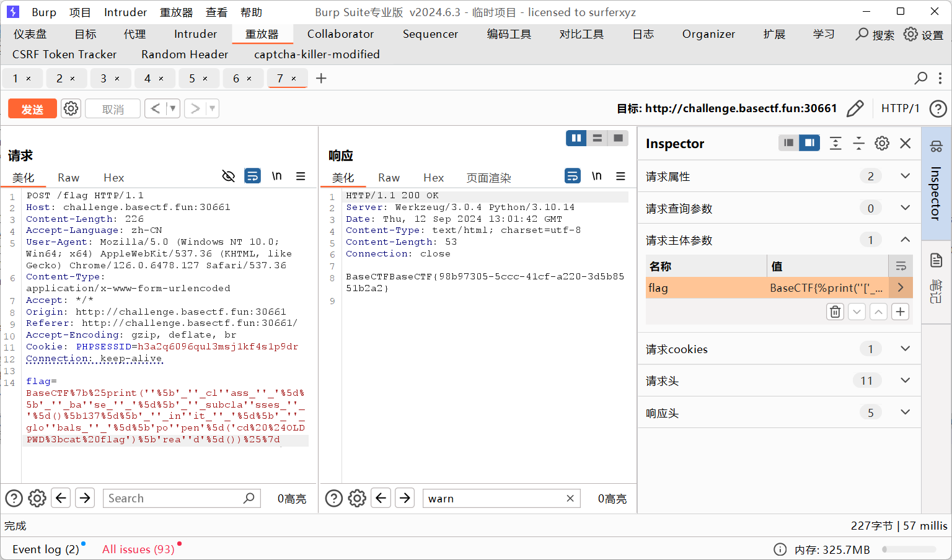Collapse request body parameters section
Viewport: 952px width, 560px height.
click(905, 240)
